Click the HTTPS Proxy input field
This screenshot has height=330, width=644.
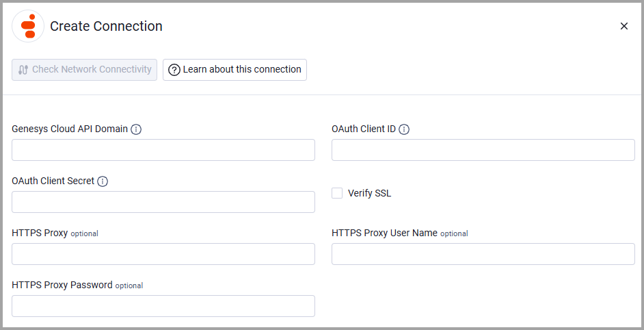(x=163, y=254)
